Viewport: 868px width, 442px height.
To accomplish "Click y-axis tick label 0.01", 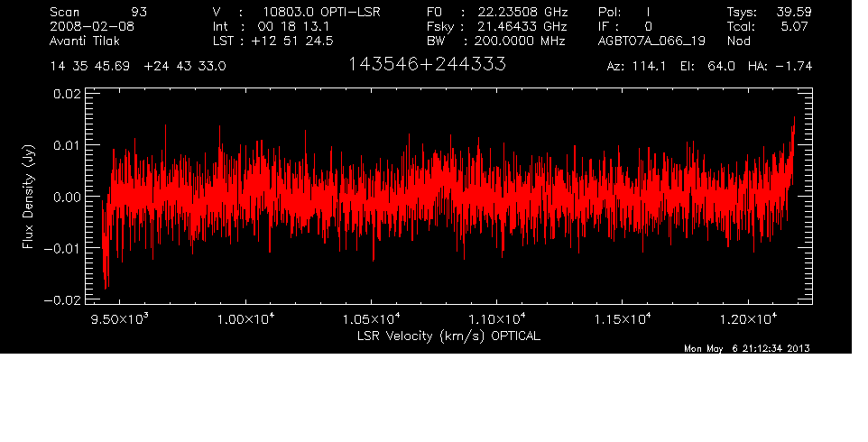I will coord(67,145).
